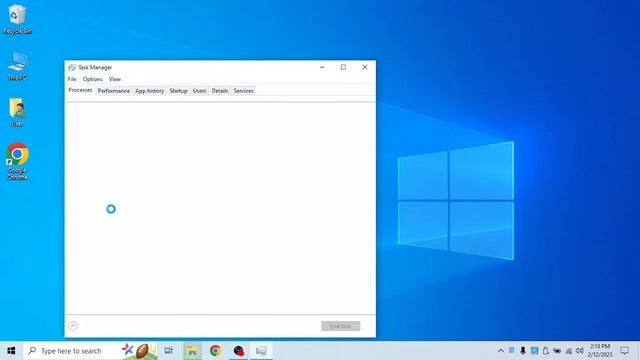Switch to the Performance tab
Image resolution: width=640 pixels, height=360 pixels.
[113, 91]
